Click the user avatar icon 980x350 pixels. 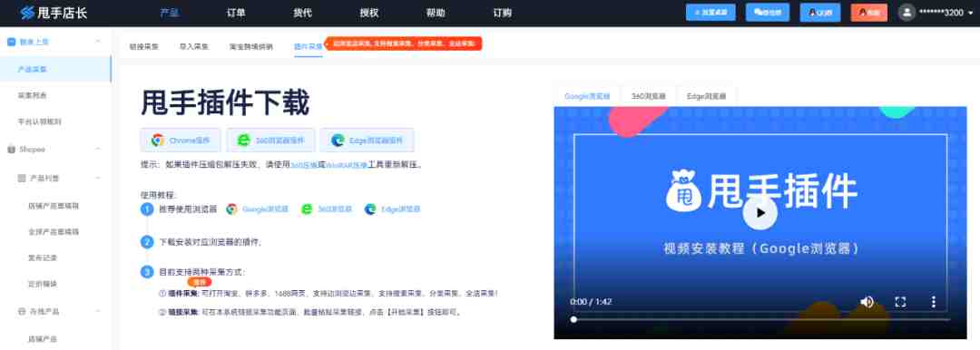click(x=906, y=13)
